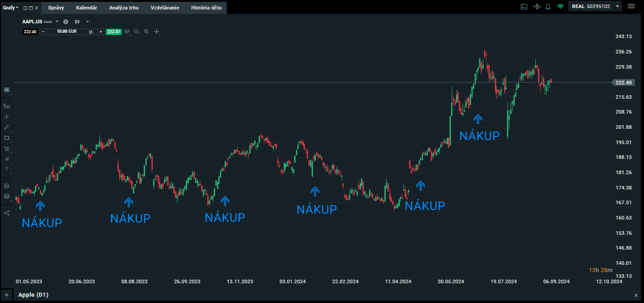Image resolution: width=644 pixels, height=303 pixels.
Task: Click the dollar price alerts icon
Action: pos(537,7)
